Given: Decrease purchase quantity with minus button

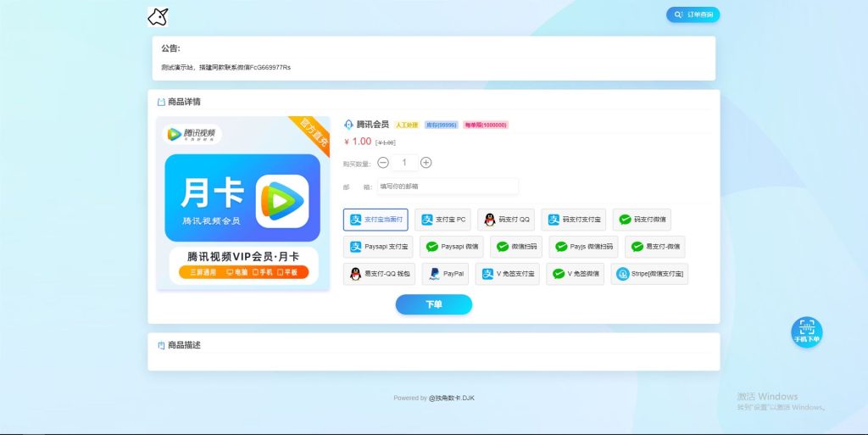Looking at the screenshot, I should (383, 163).
